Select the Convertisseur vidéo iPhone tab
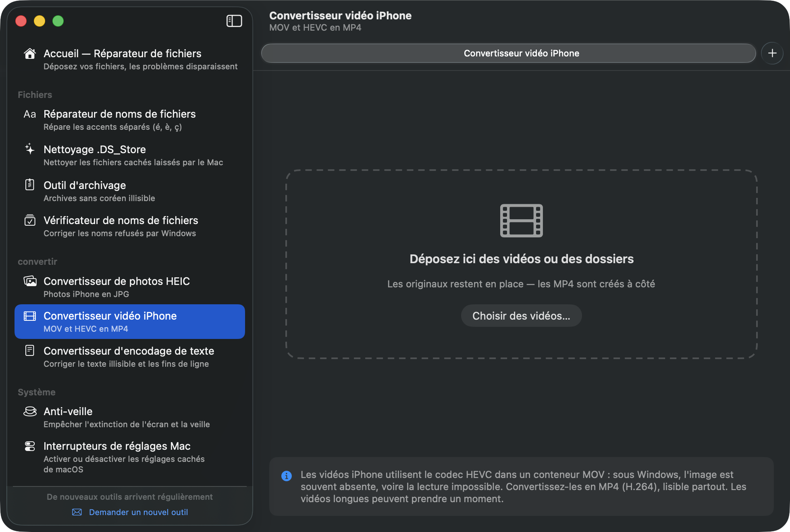The width and height of the screenshot is (790, 532). [x=509, y=53]
